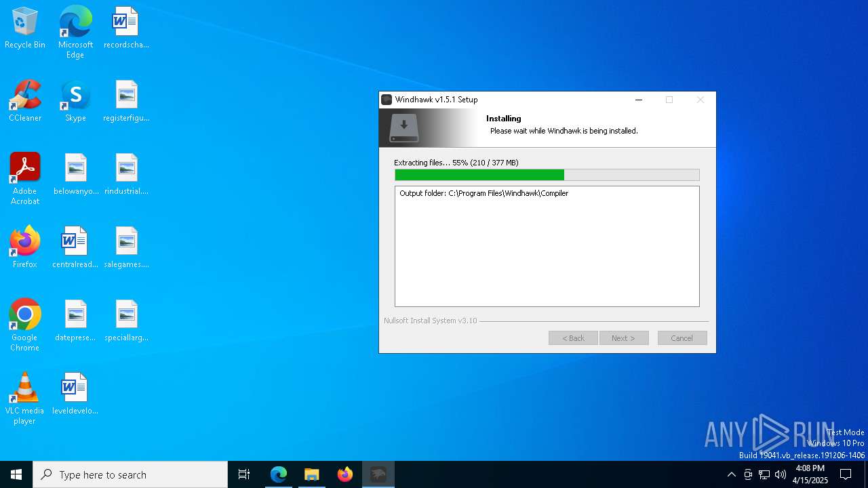Click the Meet Now tray icon
Image resolution: width=868 pixels, height=488 pixels.
pyautogui.click(x=748, y=474)
